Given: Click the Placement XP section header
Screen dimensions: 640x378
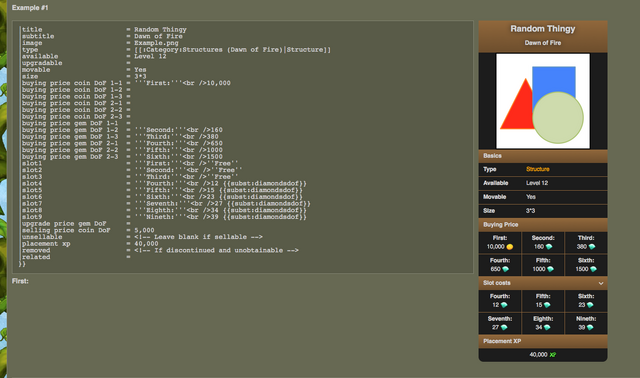Looking at the screenshot, I should click(x=543, y=341).
